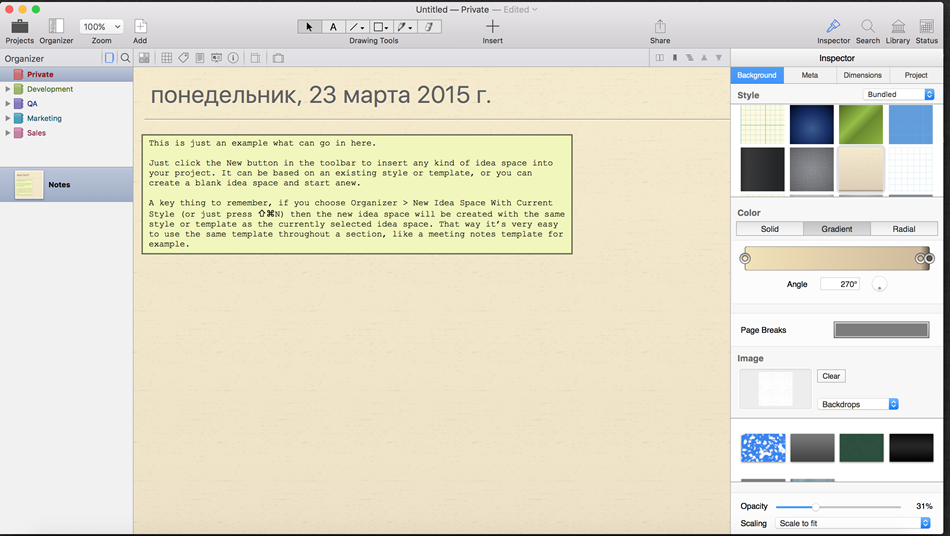Screen dimensions: 950x536
Task: Select the eraser tool
Action: point(429,27)
